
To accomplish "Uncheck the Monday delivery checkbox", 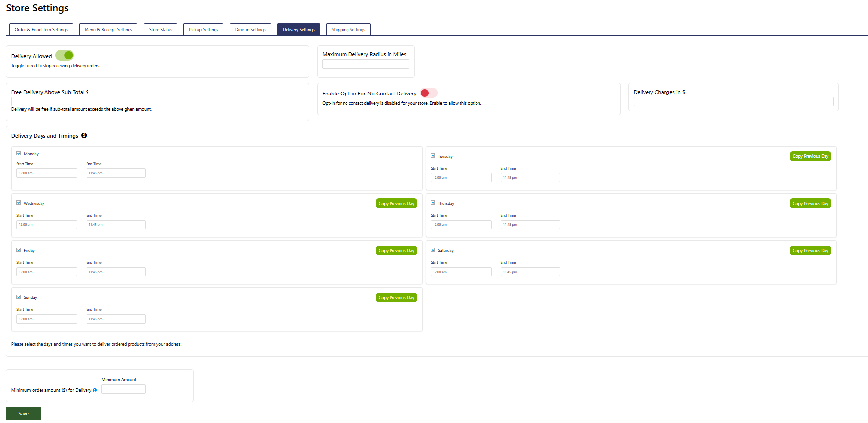I will (19, 154).
